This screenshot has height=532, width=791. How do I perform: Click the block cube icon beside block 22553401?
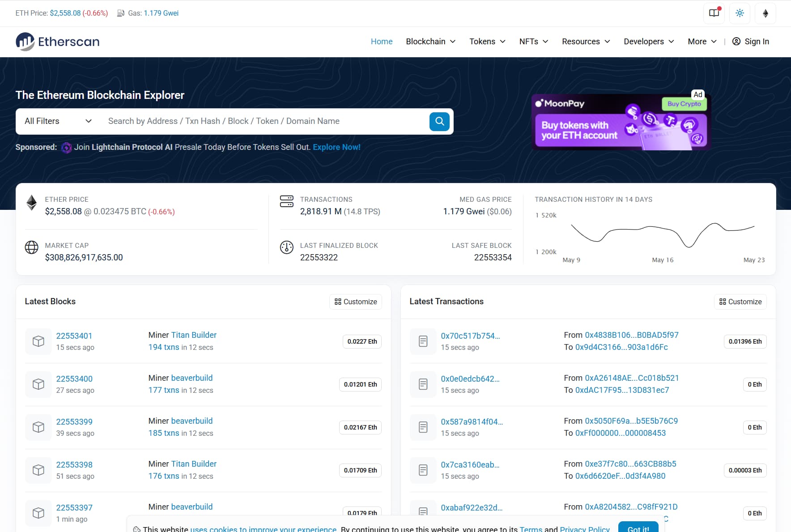pos(38,341)
